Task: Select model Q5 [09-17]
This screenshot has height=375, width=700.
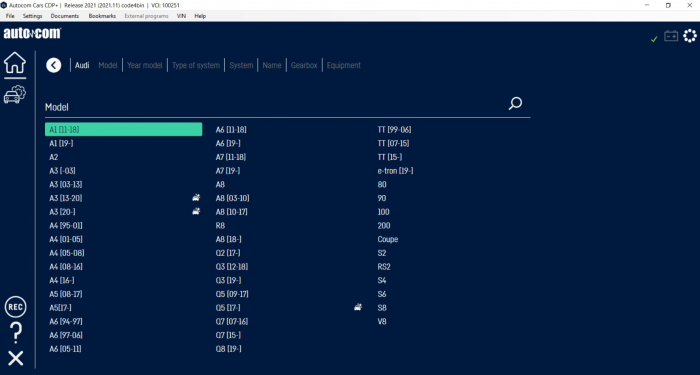Action: [232, 294]
